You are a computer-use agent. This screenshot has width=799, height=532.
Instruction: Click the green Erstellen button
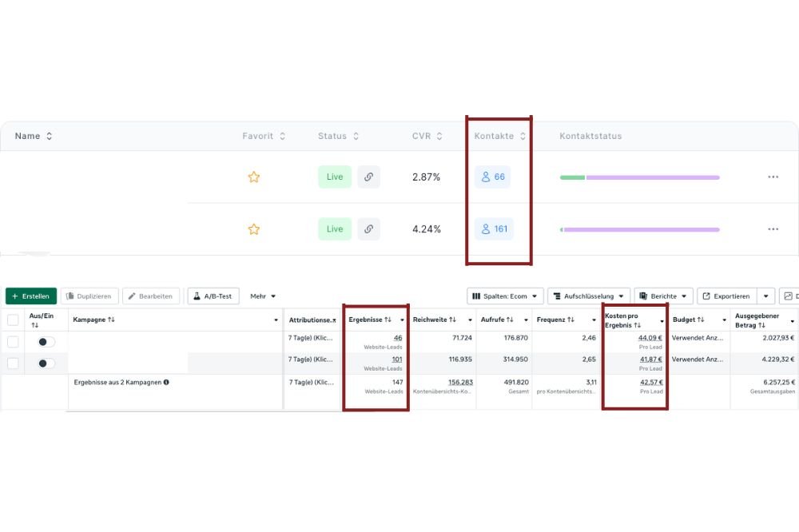[31, 296]
